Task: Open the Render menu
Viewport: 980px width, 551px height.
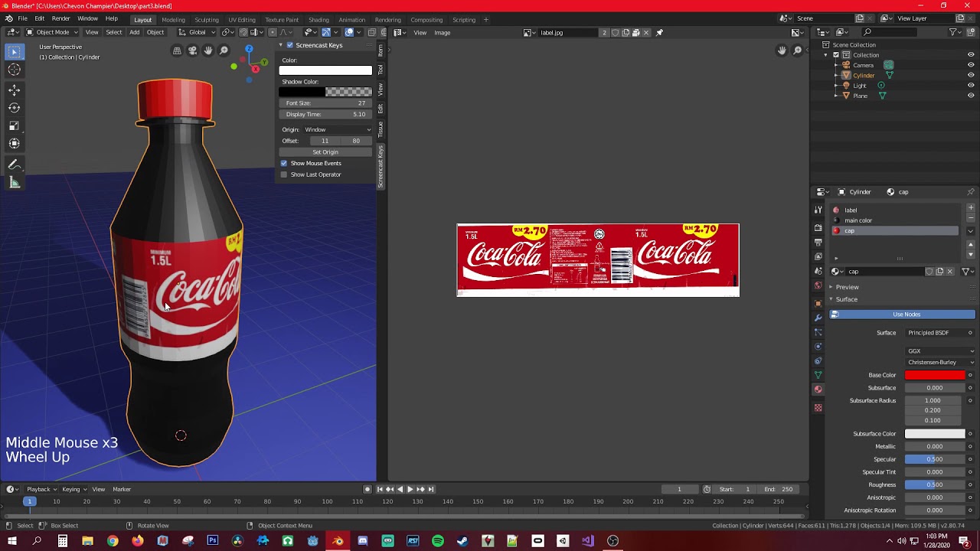Action: click(x=61, y=18)
